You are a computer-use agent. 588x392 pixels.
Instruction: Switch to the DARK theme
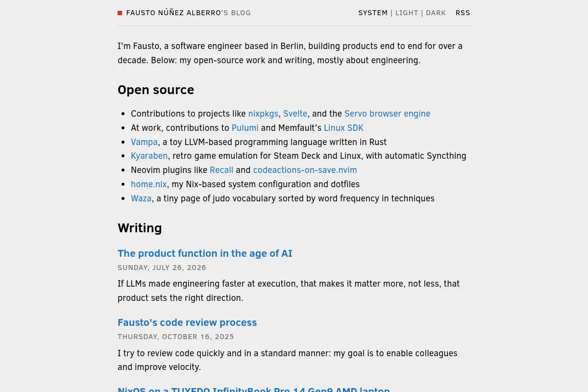point(436,13)
